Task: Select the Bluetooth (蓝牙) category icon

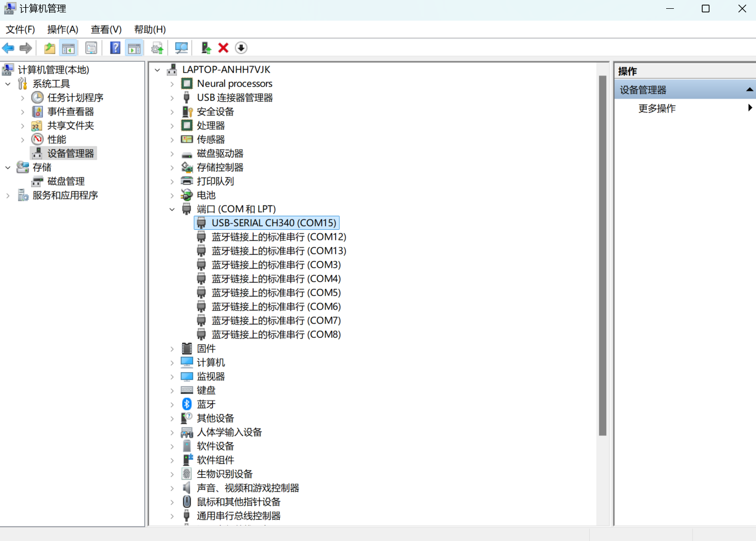Action: pos(187,404)
